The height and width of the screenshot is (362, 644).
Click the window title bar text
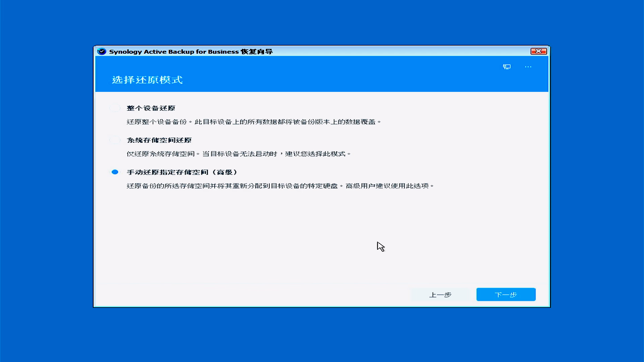click(x=191, y=51)
